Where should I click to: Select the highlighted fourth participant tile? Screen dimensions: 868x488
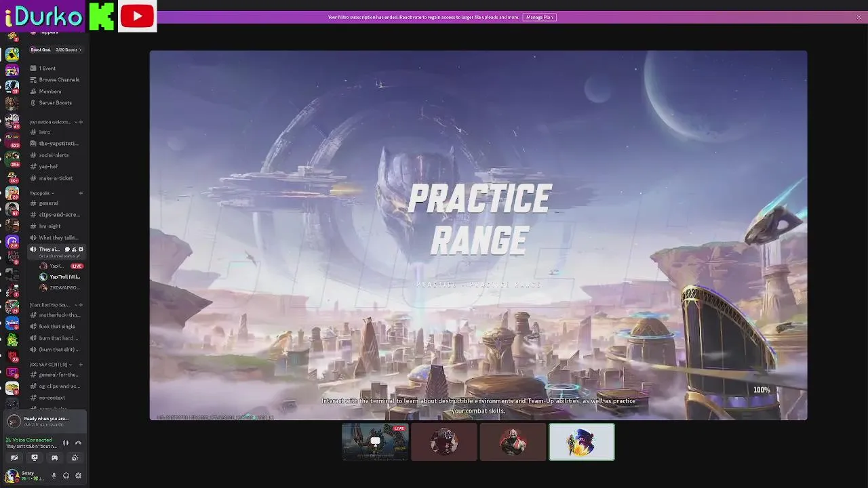click(582, 442)
